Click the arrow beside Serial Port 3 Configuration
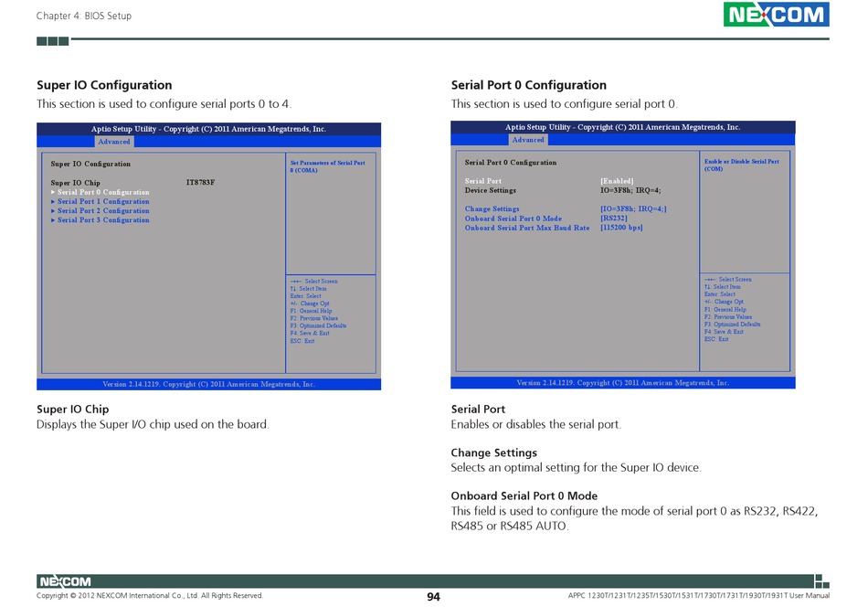Screen dimensions: 868x607 (x=53, y=220)
